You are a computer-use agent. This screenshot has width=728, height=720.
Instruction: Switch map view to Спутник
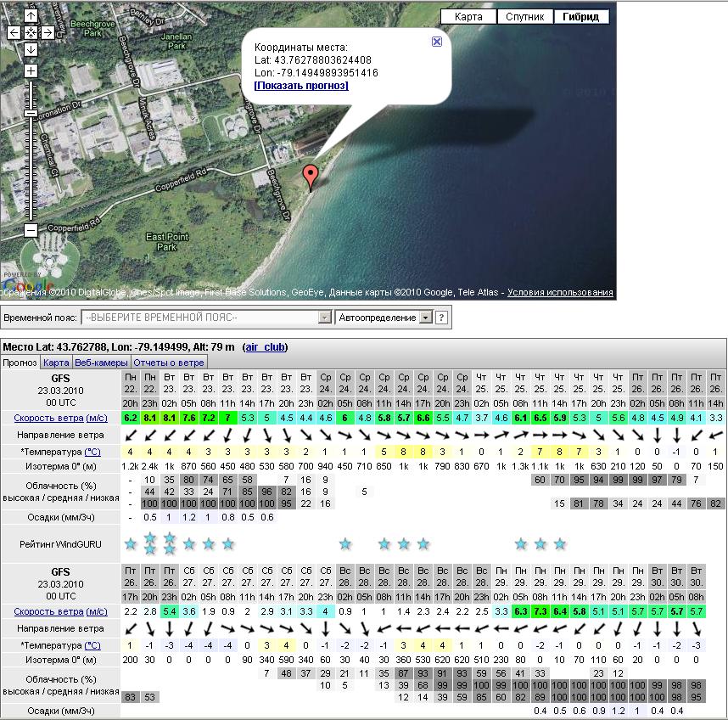pos(524,17)
